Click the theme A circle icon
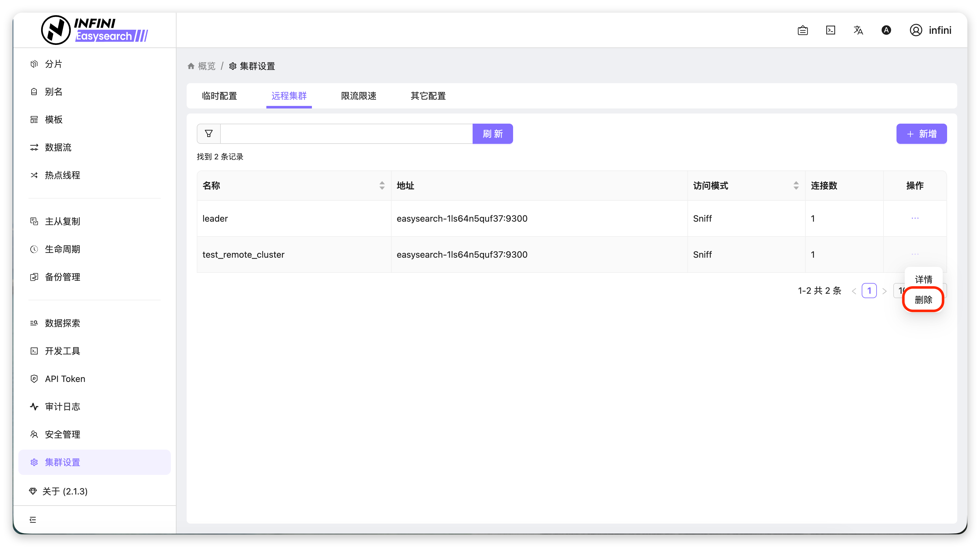 point(886,30)
